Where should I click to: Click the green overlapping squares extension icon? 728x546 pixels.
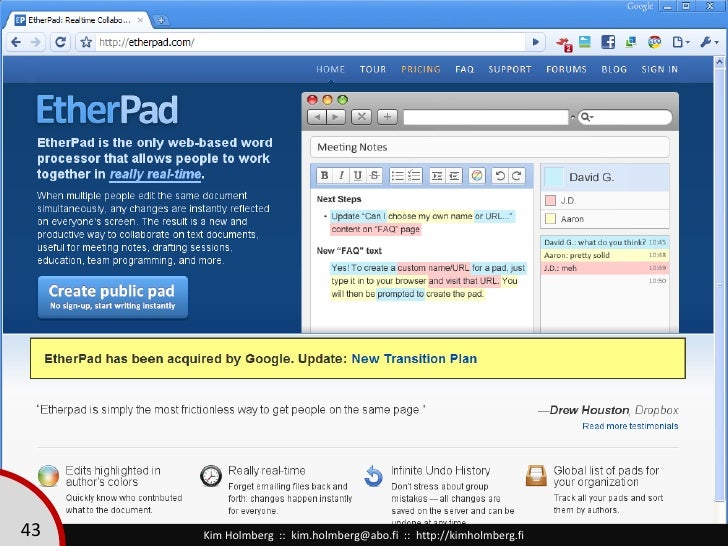(x=631, y=42)
